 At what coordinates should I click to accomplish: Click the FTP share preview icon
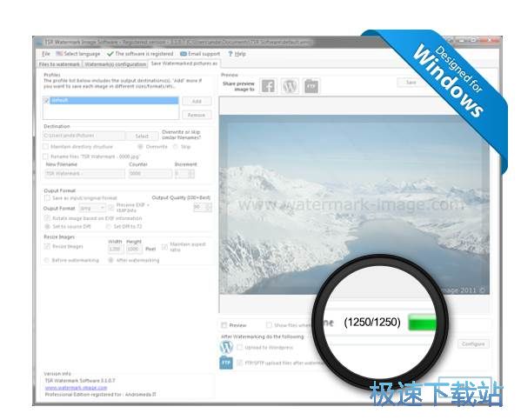tap(311, 86)
